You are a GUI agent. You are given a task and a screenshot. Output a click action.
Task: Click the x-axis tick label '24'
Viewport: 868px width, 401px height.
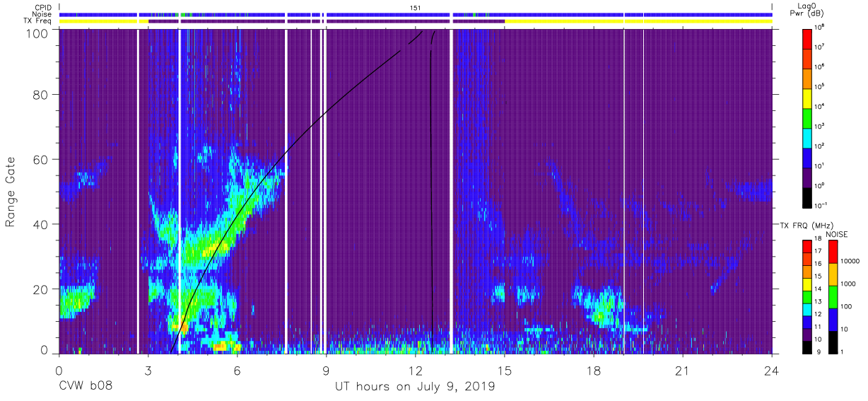click(x=772, y=371)
